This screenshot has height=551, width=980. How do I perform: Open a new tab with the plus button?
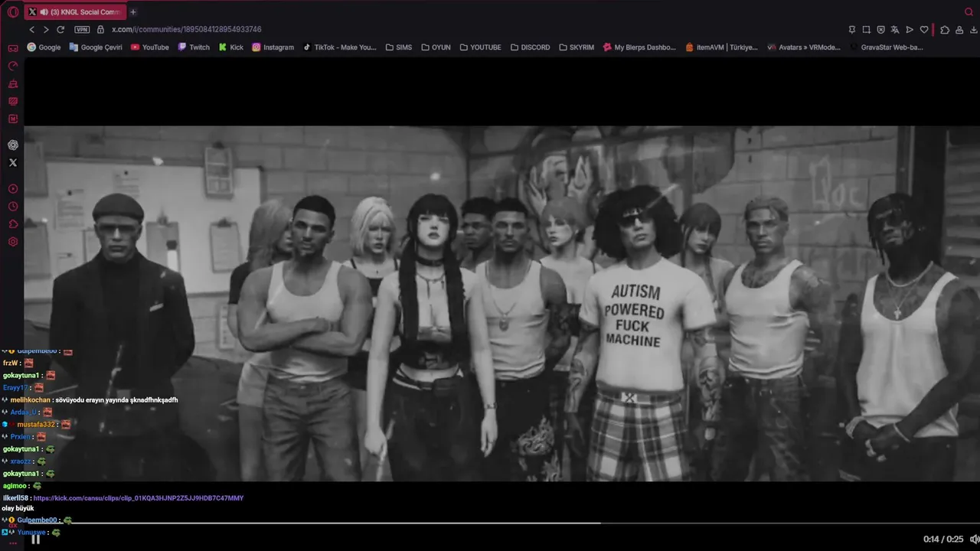coord(133,11)
